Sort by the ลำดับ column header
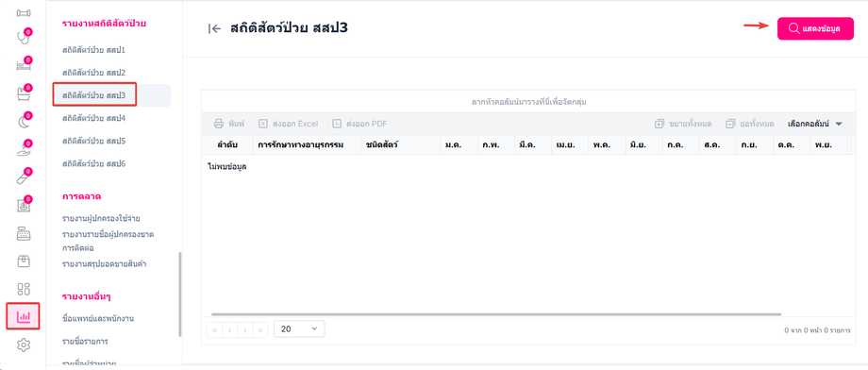 (227, 144)
